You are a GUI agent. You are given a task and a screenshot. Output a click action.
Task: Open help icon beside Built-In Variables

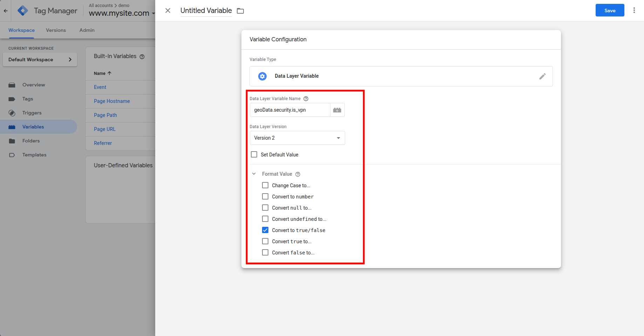click(x=142, y=57)
